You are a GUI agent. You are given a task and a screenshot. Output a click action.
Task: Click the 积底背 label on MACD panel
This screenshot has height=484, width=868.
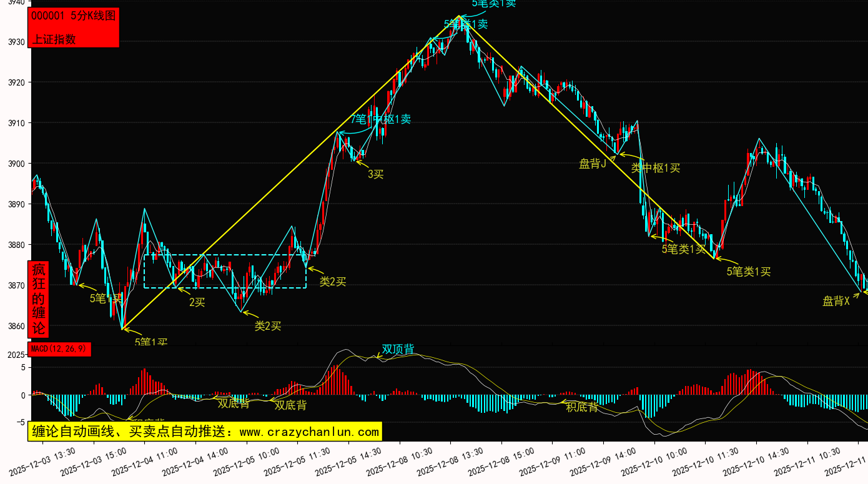pyautogui.click(x=581, y=407)
